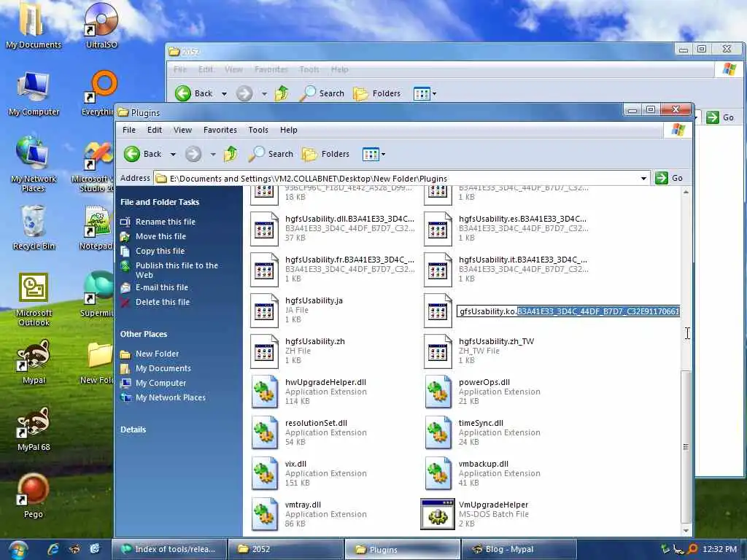Click Rename this file task link
This screenshot has height=560, width=747.
(166, 222)
